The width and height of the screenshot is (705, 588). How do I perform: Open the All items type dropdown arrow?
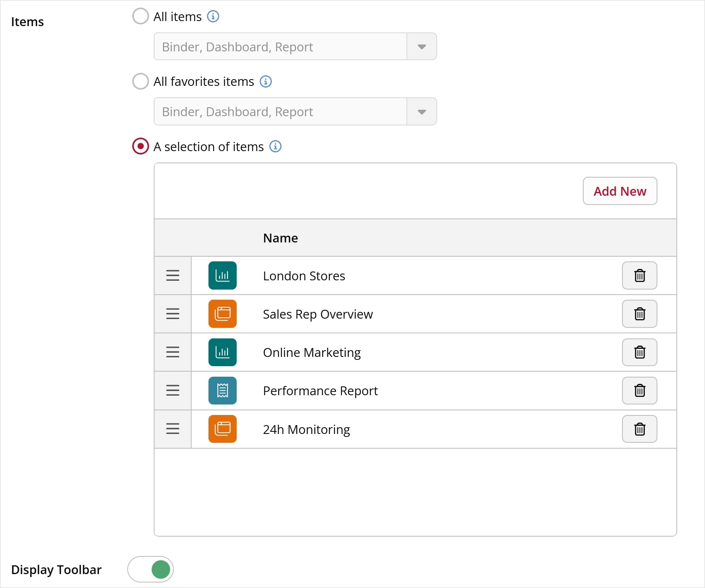422,47
